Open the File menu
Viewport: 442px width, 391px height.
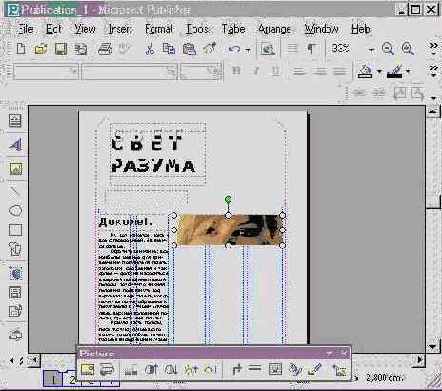[x=25, y=29]
